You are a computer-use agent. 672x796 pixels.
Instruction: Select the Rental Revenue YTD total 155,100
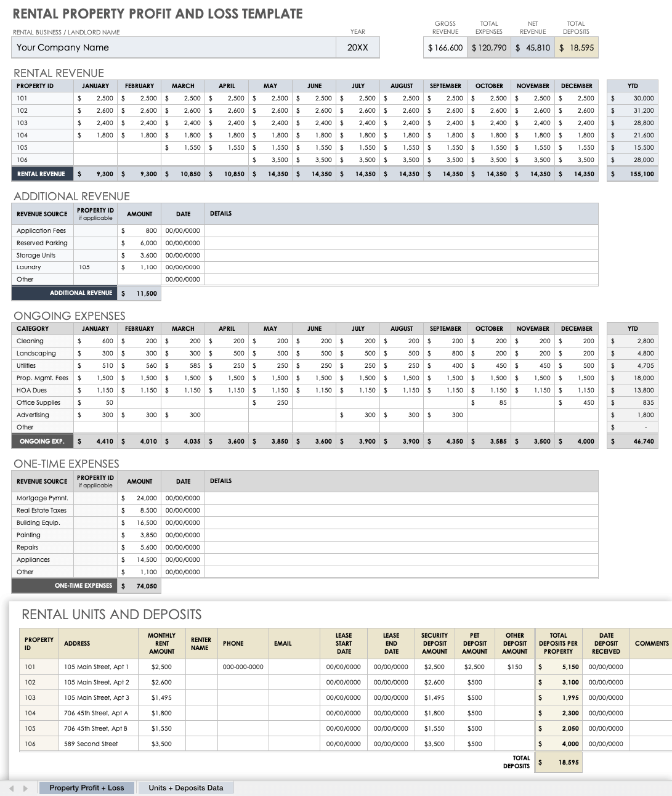(631, 174)
